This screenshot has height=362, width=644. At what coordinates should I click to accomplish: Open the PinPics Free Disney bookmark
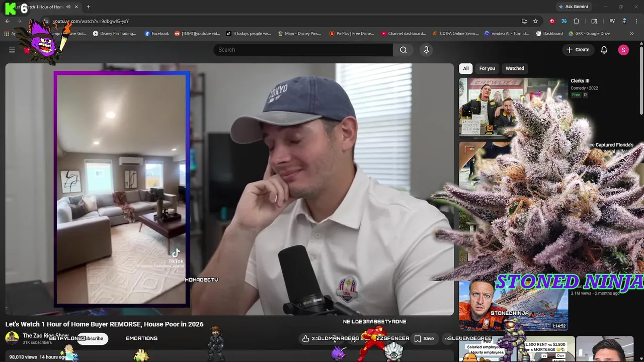point(351,34)
